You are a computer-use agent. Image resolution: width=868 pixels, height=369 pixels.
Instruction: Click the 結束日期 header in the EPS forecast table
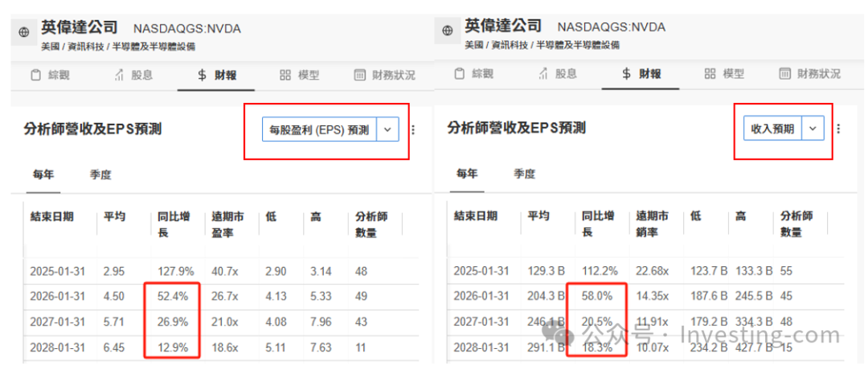point(51,216)
